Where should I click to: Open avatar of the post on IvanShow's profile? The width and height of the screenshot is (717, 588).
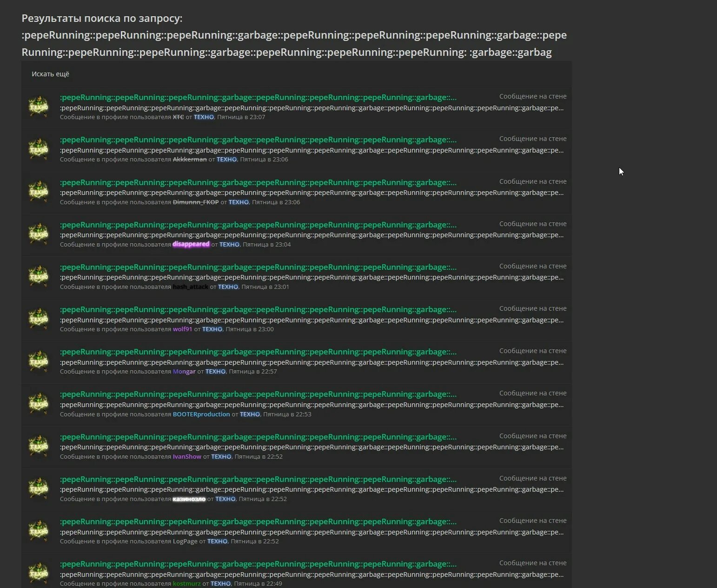point(39,446)
